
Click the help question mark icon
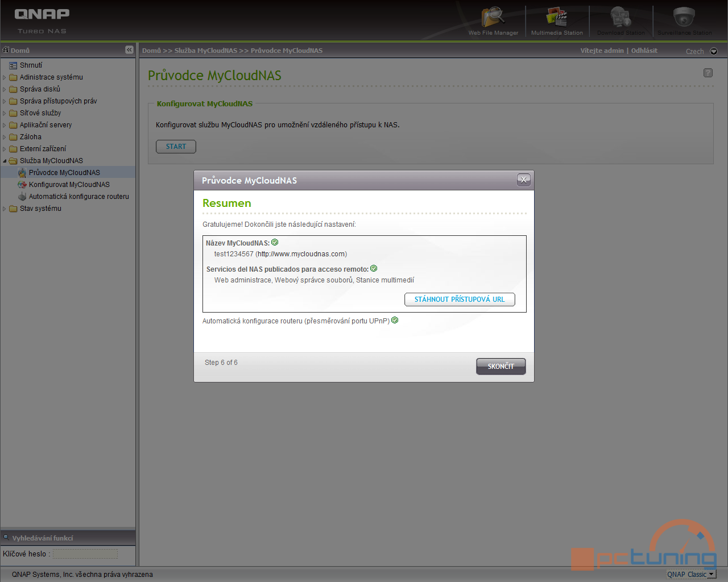708,73
